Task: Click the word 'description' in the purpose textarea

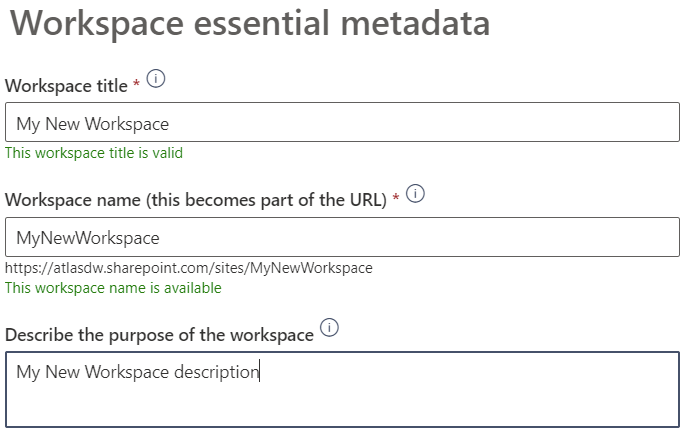Action: [217, 372]
